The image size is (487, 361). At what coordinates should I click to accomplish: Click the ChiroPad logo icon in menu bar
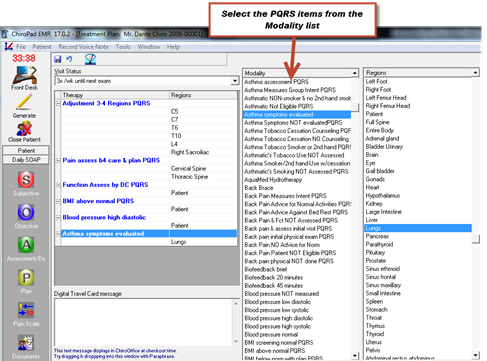tap(9, 47)
